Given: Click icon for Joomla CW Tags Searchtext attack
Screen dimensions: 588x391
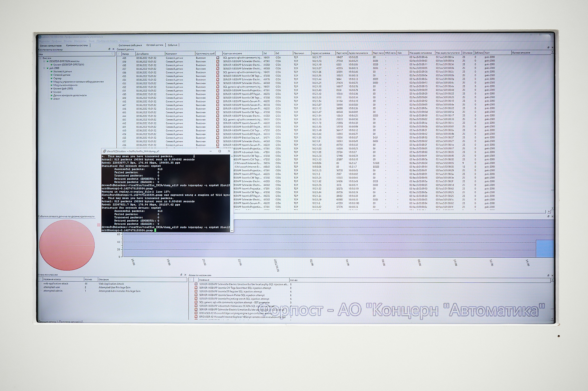Looking at the screenshot, I should [x=196, y=288].
